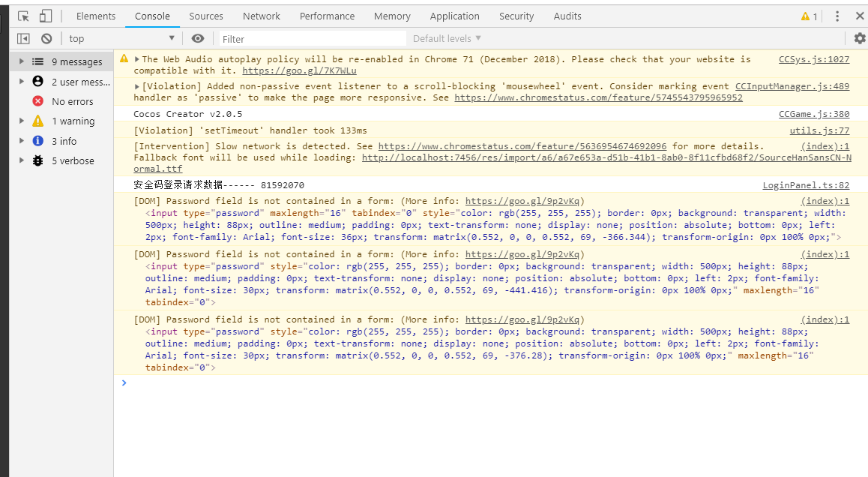Click the blue info circle icon
868x477 pixels.
[37, 141]
